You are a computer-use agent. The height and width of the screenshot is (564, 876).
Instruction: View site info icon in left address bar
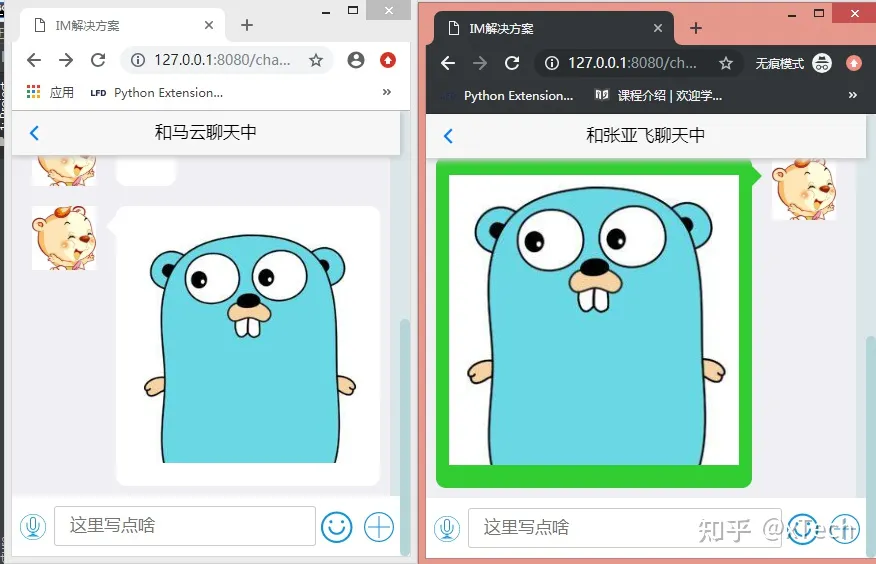(x=138, y=60)
